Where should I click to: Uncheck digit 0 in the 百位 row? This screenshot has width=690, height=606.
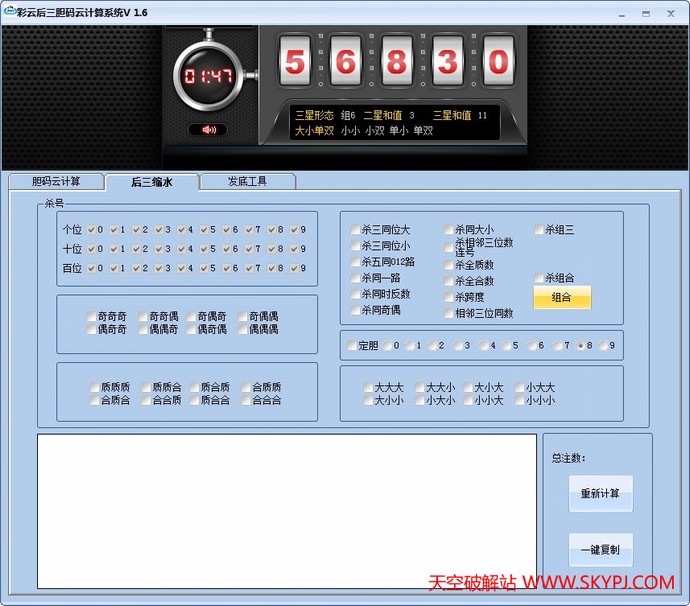click(92, 268)
